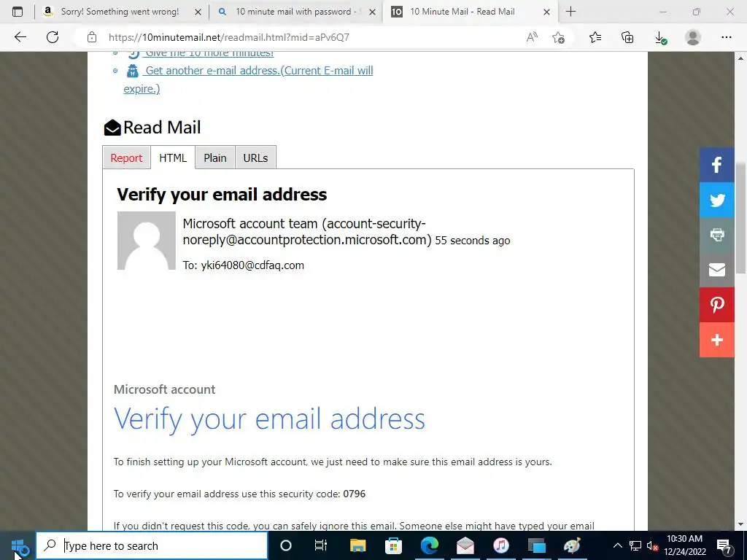This screenshot has height=560, width=747.
Task: Open a new browser tab
Action: (570, 12)
